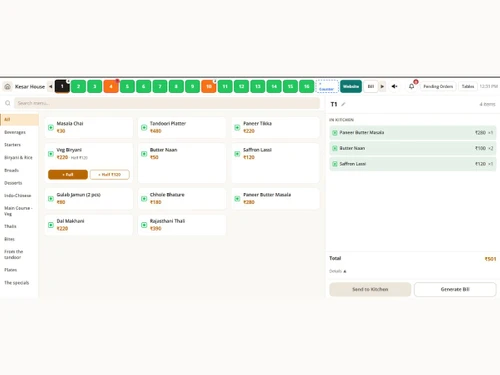Click icon of Butter Naan order row
The image size is (500, 375).
335,148
